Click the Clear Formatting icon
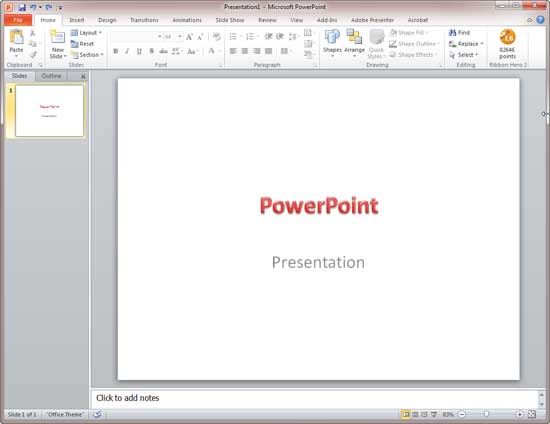Image resolution: width=550 pixels, height=424 pixels. click(x=217, y=36)
